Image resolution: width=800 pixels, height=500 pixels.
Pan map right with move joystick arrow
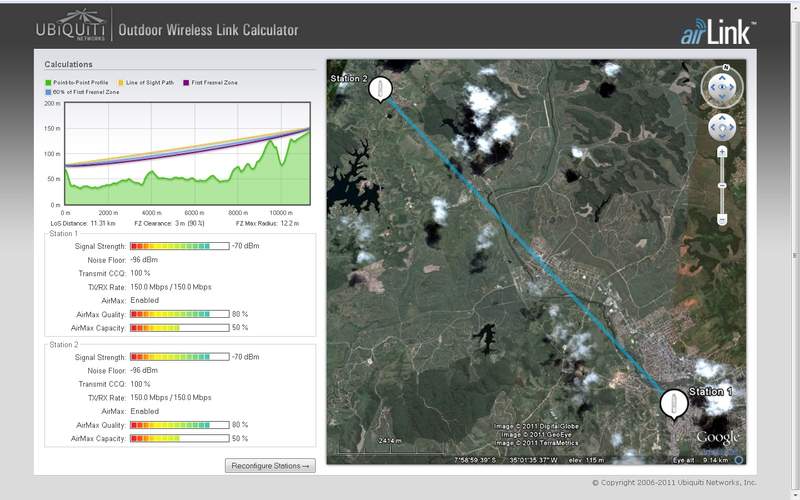point(731,127)
